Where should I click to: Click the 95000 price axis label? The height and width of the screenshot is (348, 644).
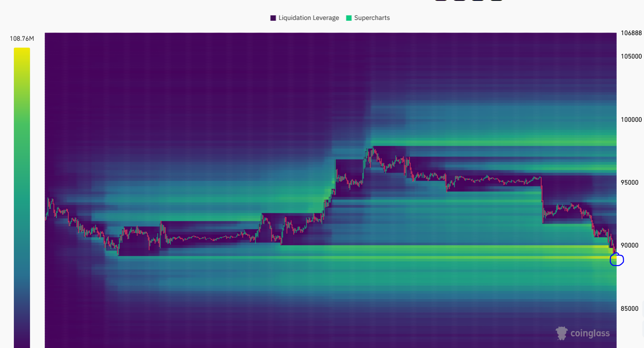tap(630, 182)
